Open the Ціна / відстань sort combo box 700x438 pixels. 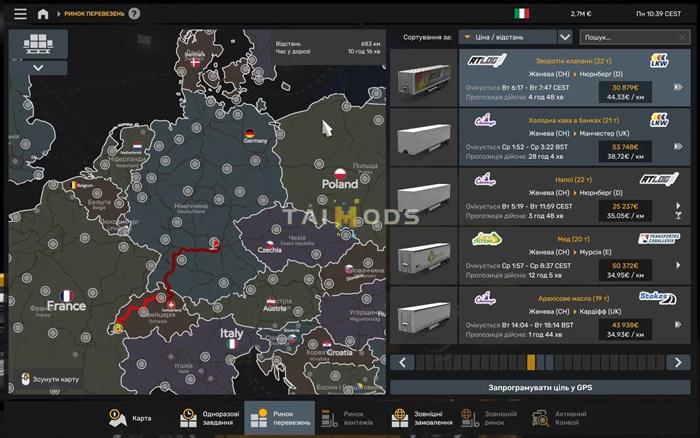pos(508,37)
